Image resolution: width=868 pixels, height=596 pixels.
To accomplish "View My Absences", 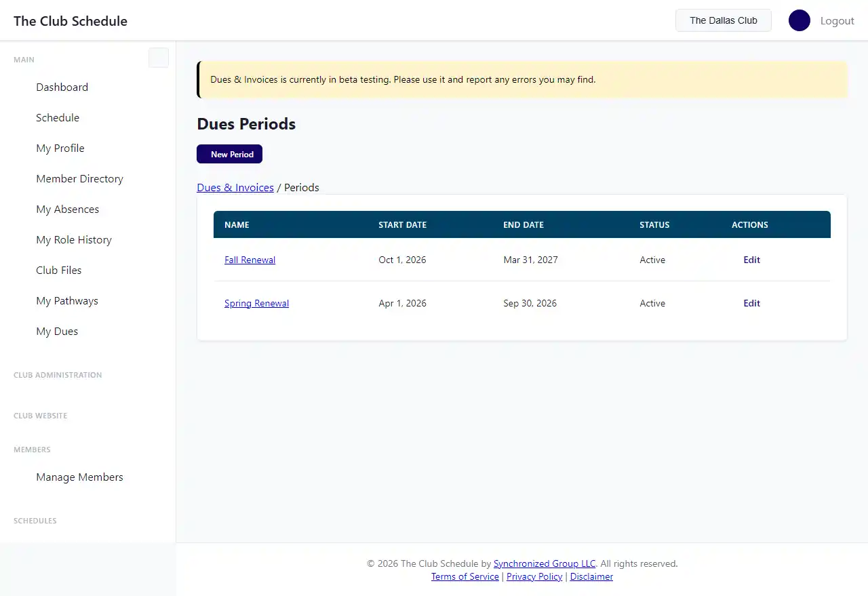I will pyautogui.click(x=68, y=209).
